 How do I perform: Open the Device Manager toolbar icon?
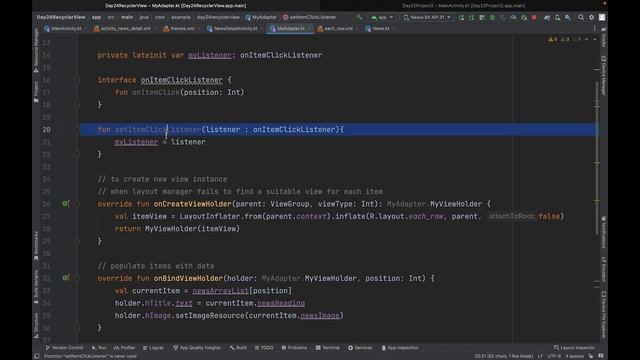(558, 18)
